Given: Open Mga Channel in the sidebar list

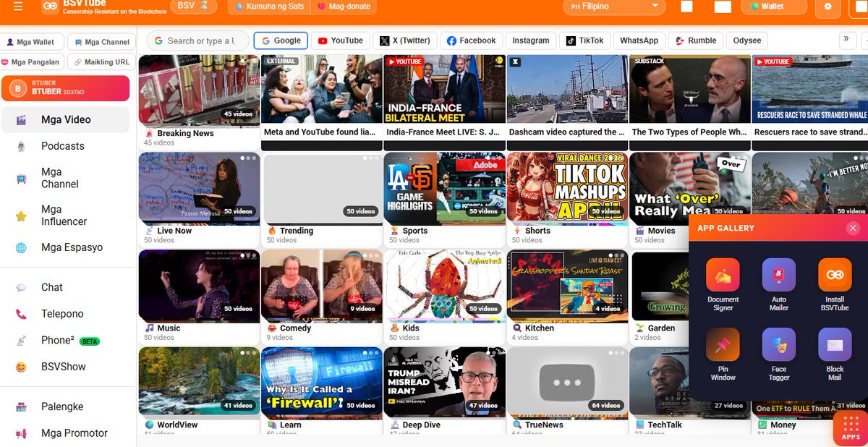Looking at the screenshot, I should coord(65,178).
